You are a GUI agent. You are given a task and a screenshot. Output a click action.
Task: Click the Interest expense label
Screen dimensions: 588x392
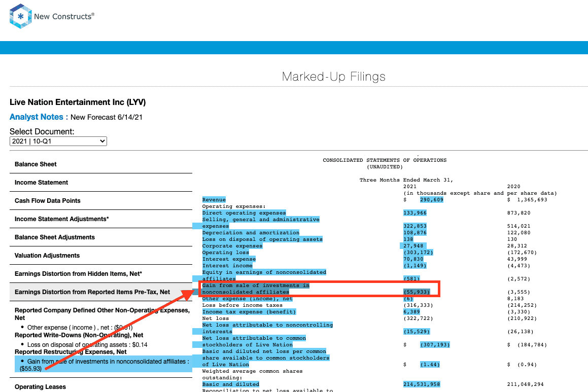point(229,259)
